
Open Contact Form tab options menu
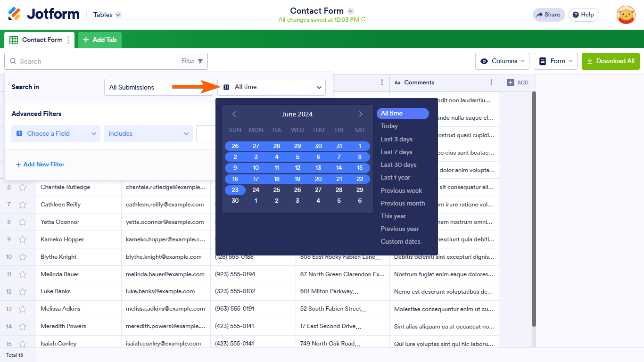tap(68, 40)
